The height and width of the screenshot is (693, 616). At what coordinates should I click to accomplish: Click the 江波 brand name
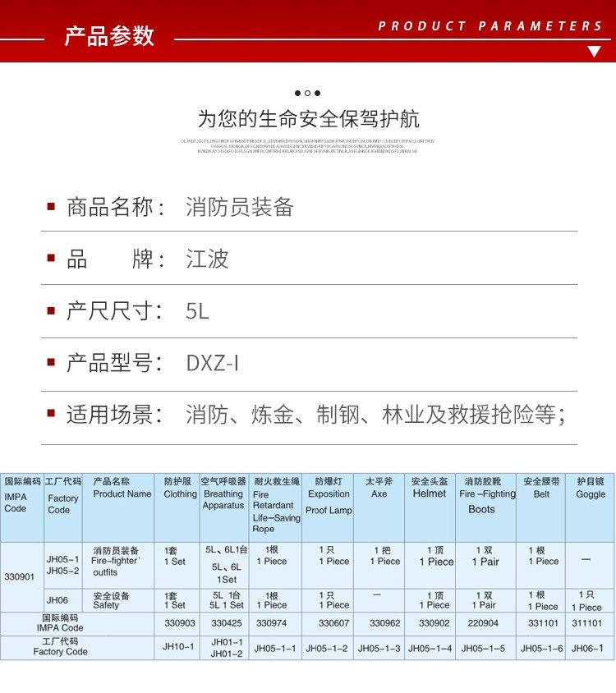[207, 259]
